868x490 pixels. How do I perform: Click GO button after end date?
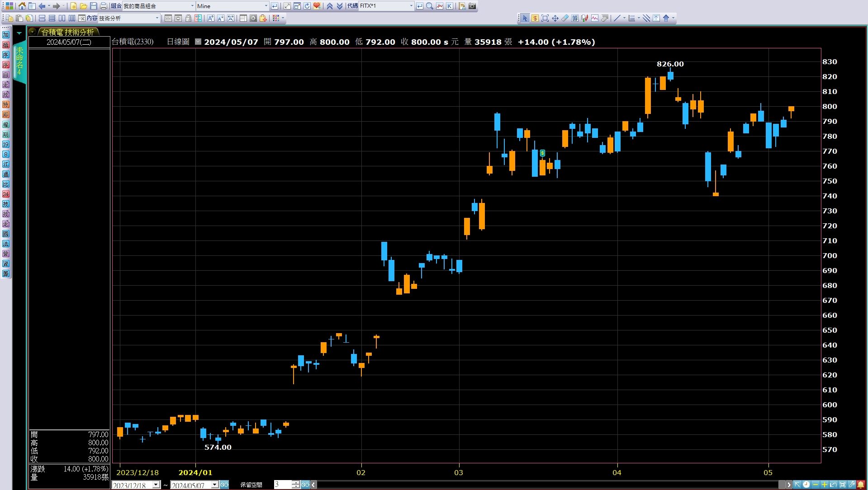click(x=224, y=485)
